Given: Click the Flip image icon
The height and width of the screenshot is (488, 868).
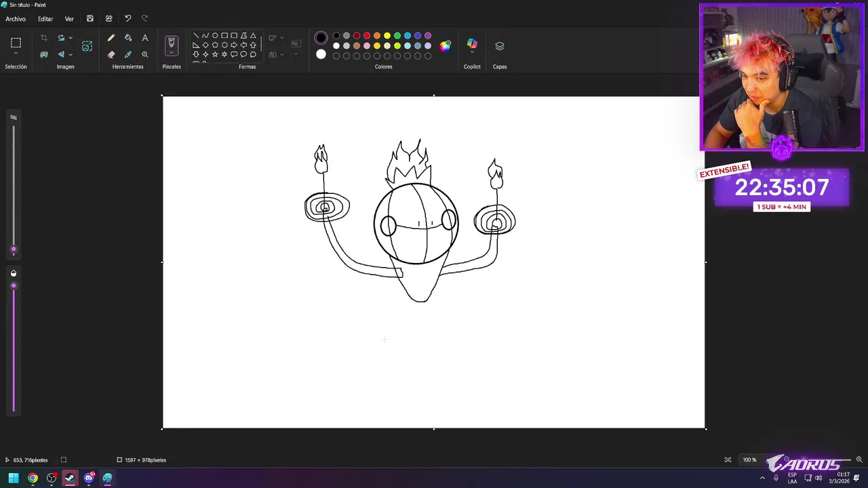Looking at the screenshot, I should (61, 54).
